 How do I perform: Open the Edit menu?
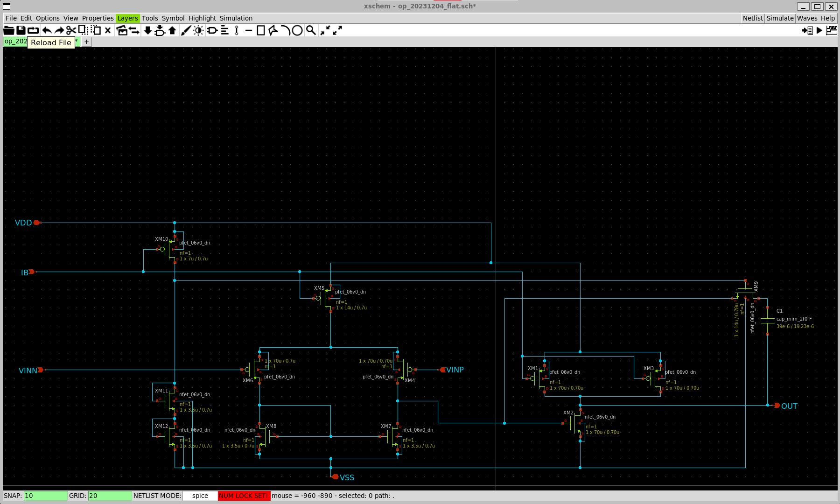point(26,18)
